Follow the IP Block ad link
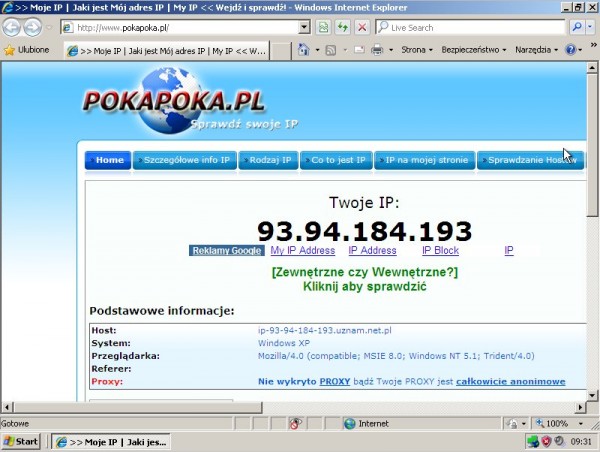600x452 pixels. tap(440, 250)
